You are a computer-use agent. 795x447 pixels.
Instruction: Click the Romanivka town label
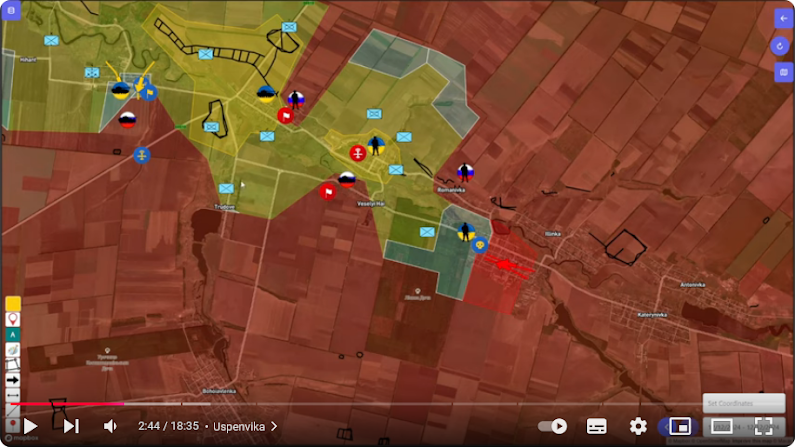click(451, 190)
